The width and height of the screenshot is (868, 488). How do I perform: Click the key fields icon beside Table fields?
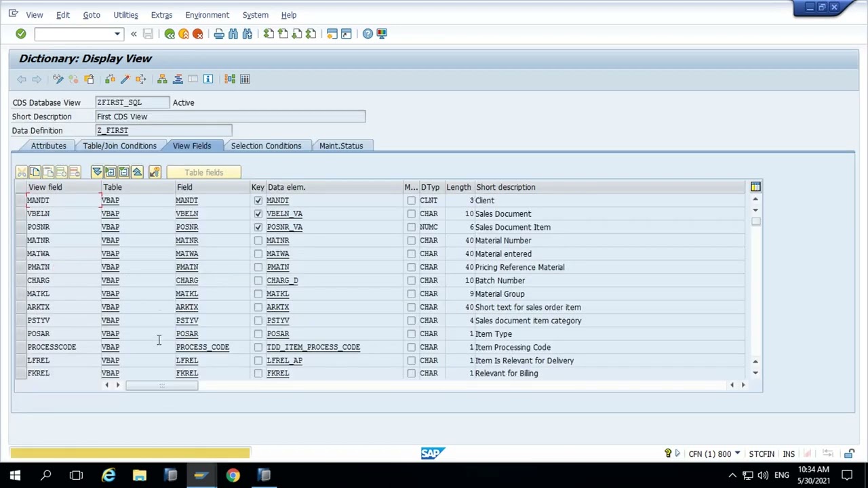(155, 172)
